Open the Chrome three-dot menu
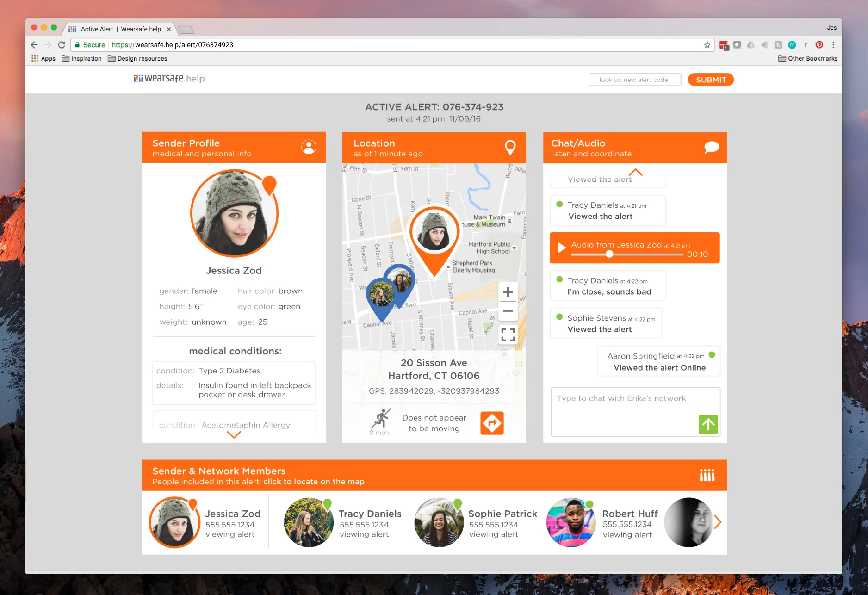 833,45
